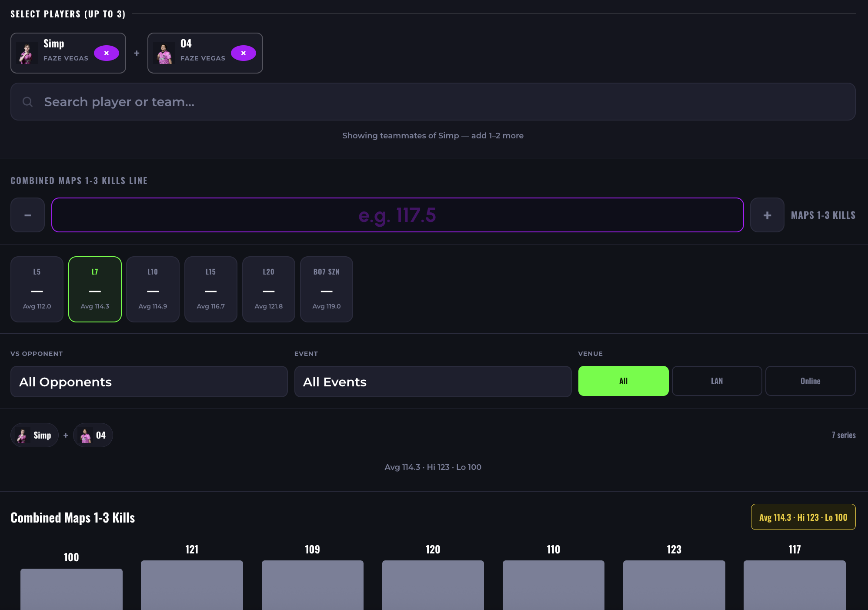Click the 'Combined Maps 1-3 Kills' heading
The image size is (868, 610).
pyautogui.click(x=73, y=517)
